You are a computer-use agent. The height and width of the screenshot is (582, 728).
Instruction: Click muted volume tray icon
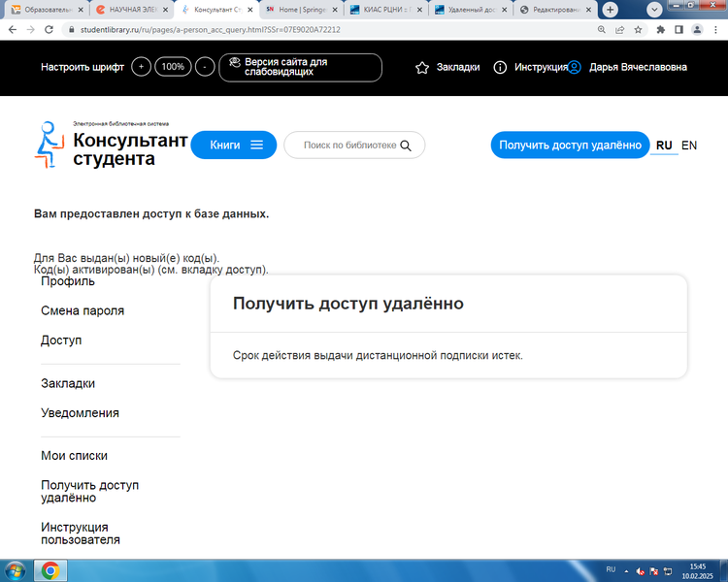click(x=641, y=571)
